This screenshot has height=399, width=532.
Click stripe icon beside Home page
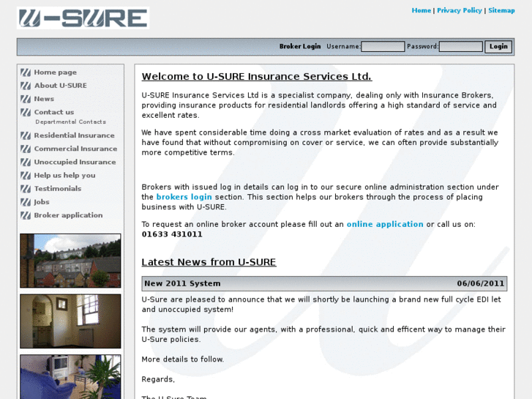point(26,72)
